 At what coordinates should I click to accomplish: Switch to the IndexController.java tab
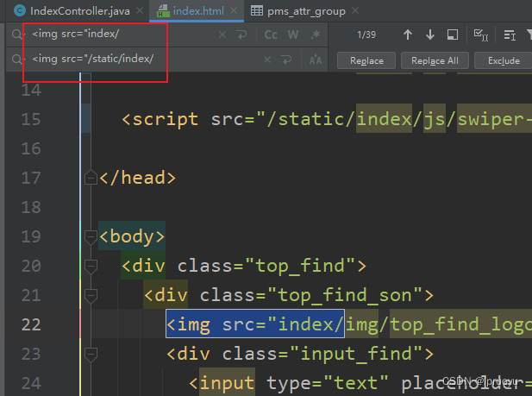coord(79,11)
